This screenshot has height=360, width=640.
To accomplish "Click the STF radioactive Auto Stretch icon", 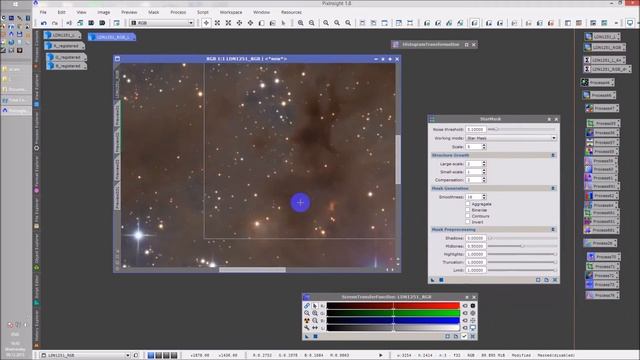I will pos(307,320).
